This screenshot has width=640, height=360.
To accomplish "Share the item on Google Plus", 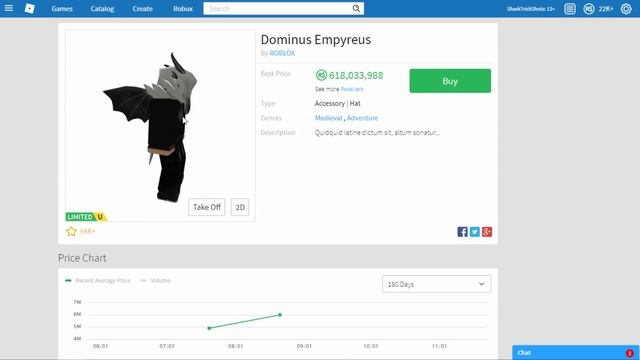I will click(x=487, y=232).
